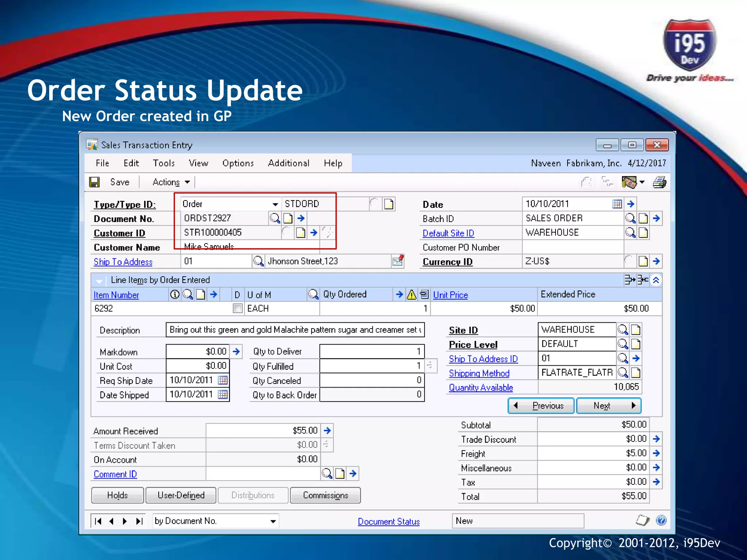This screenshot has width=747, height=560.
Task: Open the U of M lookup magnifier
Action: (313, 294)
